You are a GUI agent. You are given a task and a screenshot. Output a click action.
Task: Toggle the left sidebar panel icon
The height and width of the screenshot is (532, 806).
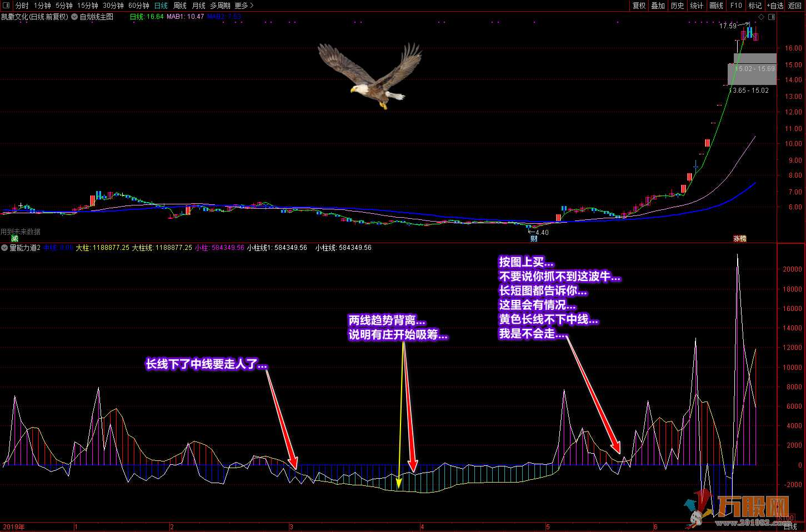6,6
